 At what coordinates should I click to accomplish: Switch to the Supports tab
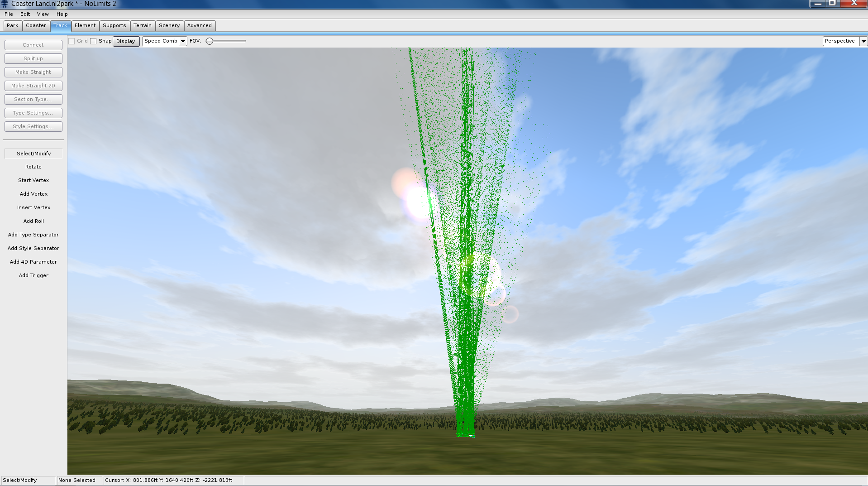click(x=114, y=26)
